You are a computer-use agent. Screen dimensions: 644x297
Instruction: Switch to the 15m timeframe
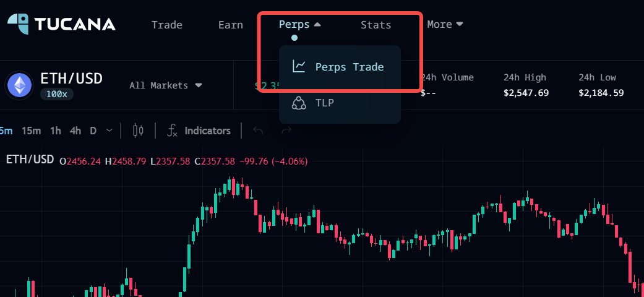(x=31, y=131)
